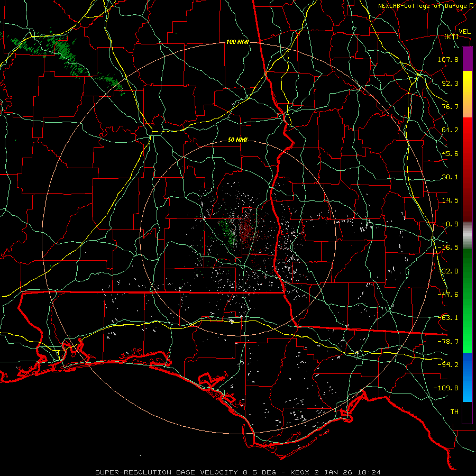Click the 100 NMI range ring label

tap(237, 42)
